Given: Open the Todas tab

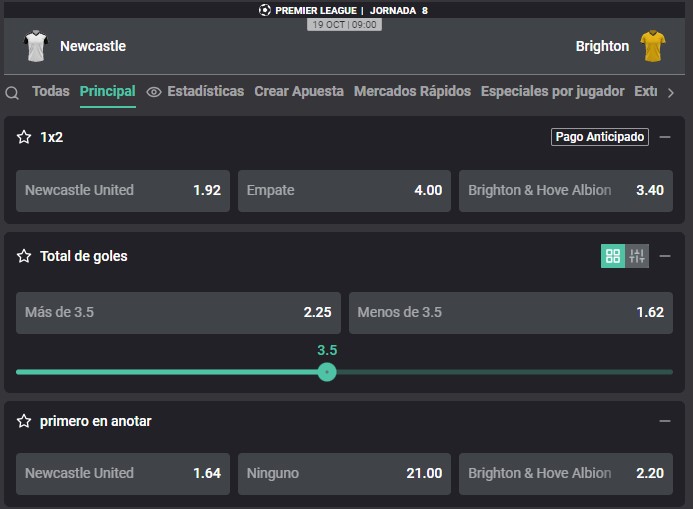Looking at the screenshot, I should click(x=51, y=91).
